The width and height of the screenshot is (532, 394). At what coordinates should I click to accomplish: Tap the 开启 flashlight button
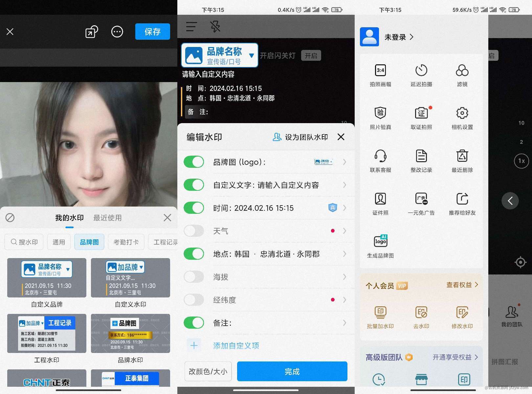311,55
